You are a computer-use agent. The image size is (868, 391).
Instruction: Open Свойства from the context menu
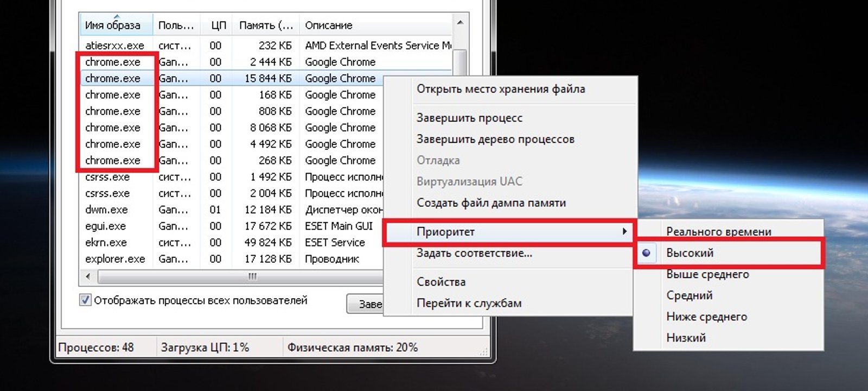[x=441, y=282]
